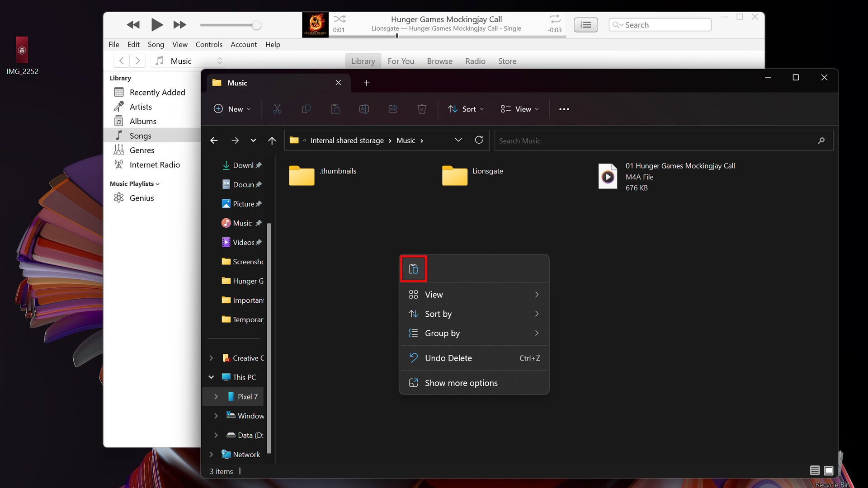Click the shuffle icon in iTunes

pyautogui.click(x=340, y=19)
